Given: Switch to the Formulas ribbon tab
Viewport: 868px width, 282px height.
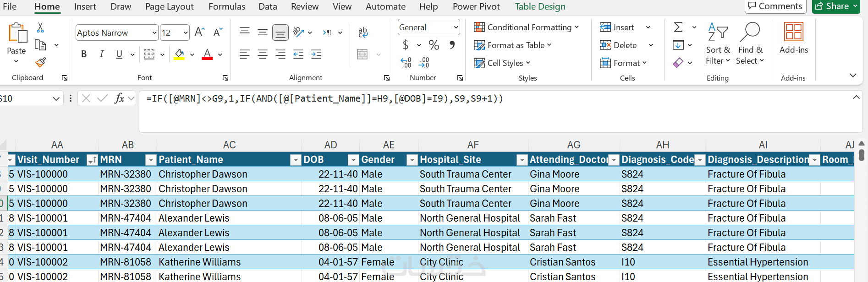Looking at the screenshot, I should click(226, 7).
